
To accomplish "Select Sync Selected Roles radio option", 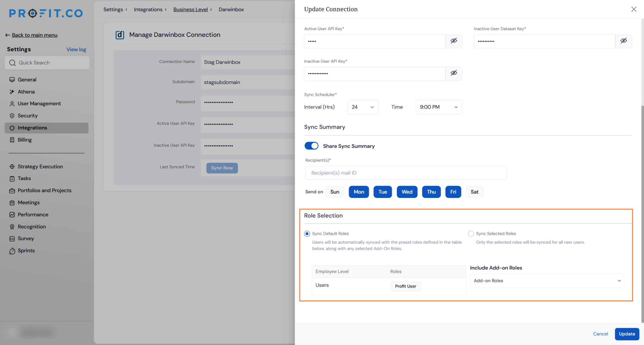I will click(x=471, y=234).
